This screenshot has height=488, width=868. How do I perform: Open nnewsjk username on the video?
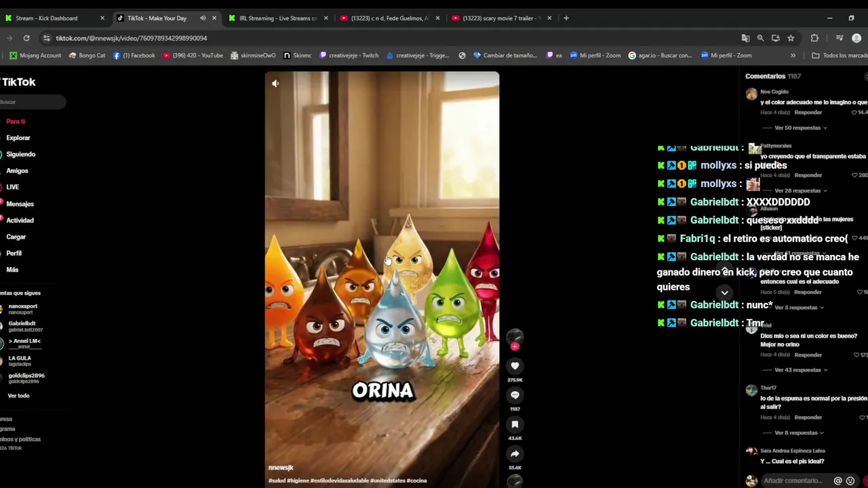point(281,468)
